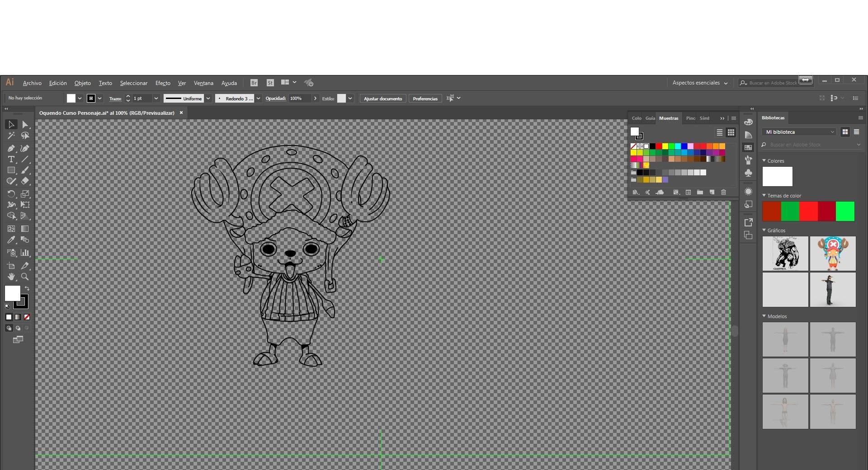Select the Lasso tool

tap(25, 136)
